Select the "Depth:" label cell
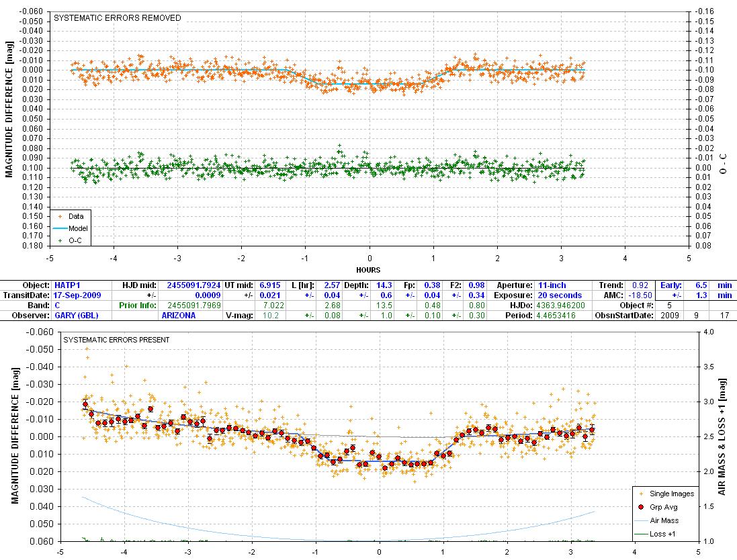Screen dimensions: 737x560 pos(356,285)
